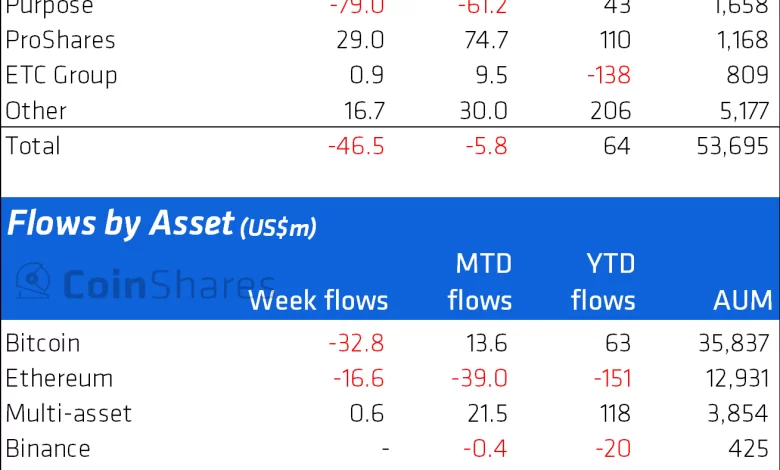Select the Binance row label
Screen dimensions: 780x470
click(x=48, y=448)
